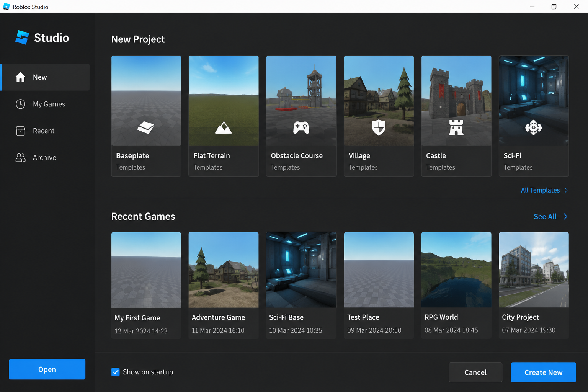The width and height of the screenshot is (588, 392).
Task: Pick the Obstacle Course template thumbnail
Action: coord(301,101)
